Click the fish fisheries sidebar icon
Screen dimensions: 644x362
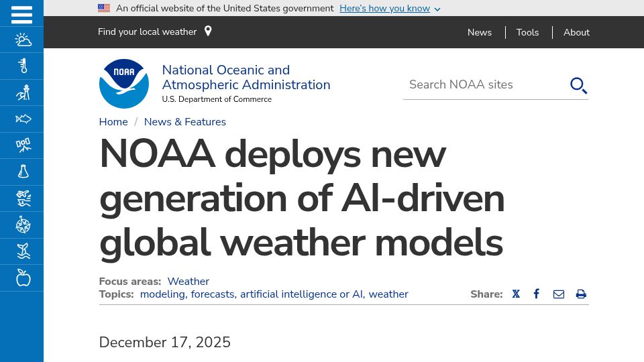pyautogui.click(x=23, y=119)
